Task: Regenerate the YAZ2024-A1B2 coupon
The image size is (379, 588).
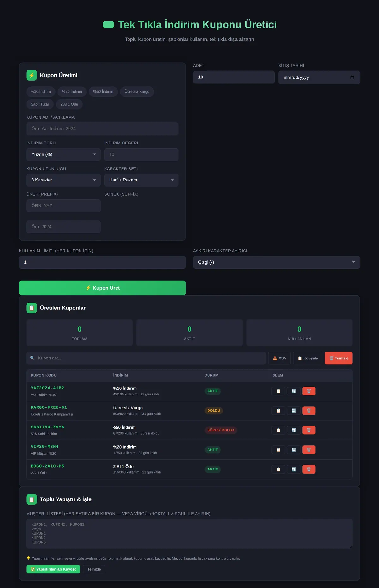Action: 294,391
